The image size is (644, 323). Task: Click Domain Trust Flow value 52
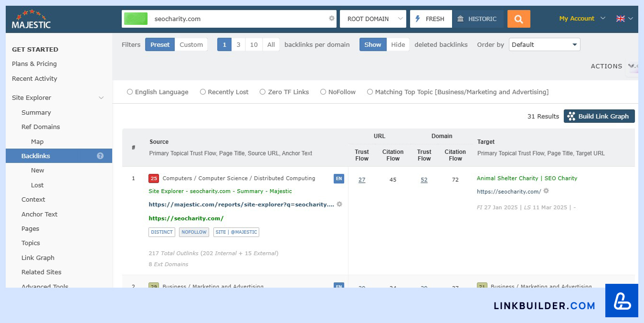[x=424, y=180]
